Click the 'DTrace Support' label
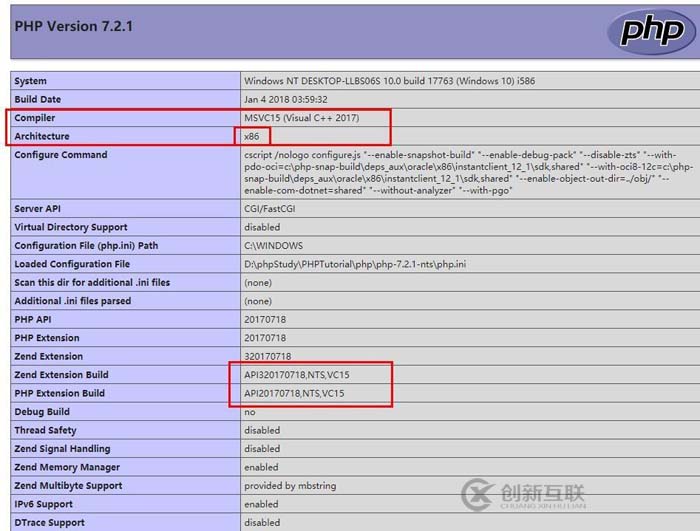 (50, 523)
